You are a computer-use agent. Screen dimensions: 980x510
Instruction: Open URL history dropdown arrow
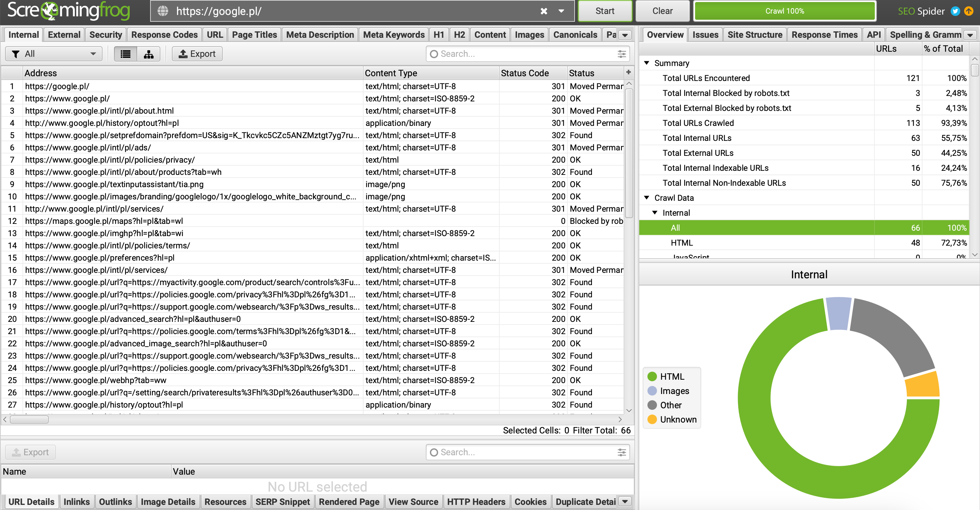[x=561, y=11]
